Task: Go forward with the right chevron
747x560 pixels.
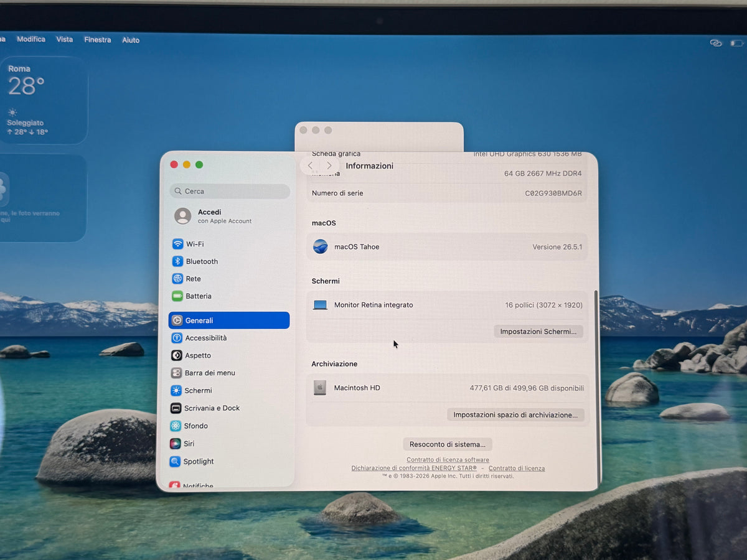Action: (x=329, y=166)
